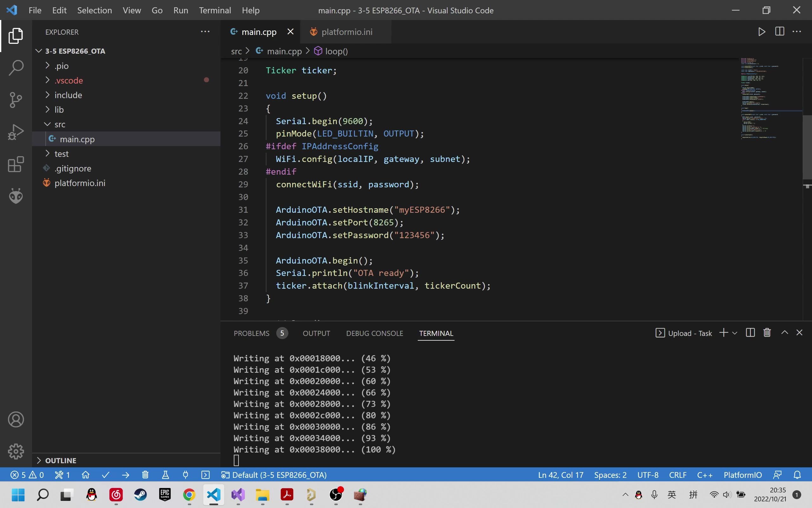Open the launch profile dropdown next to the plus icon
Screen dimensions: 812x508
pos(735,333)
